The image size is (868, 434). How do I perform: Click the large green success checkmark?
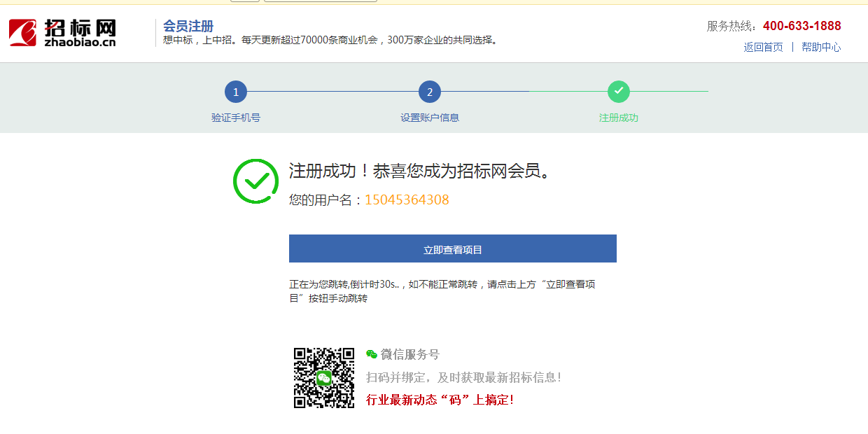[x=255, y=181]
